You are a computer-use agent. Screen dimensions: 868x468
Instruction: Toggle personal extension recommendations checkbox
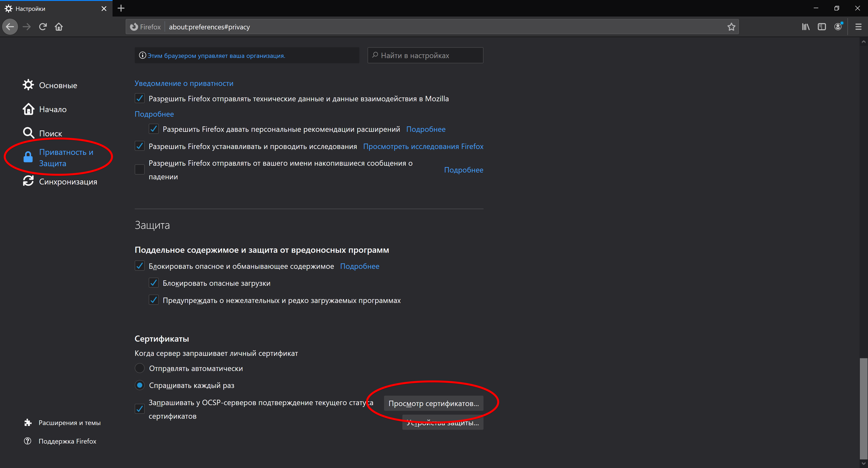pos(154,129)
